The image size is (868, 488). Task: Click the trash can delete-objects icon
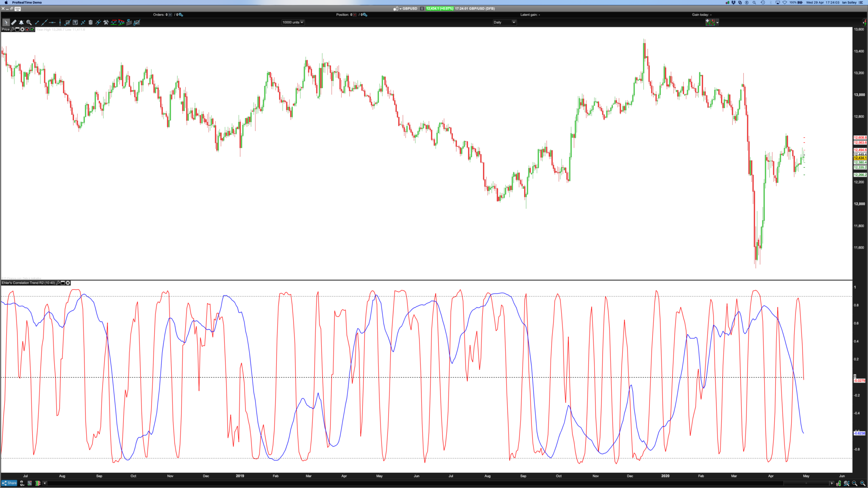90,22
